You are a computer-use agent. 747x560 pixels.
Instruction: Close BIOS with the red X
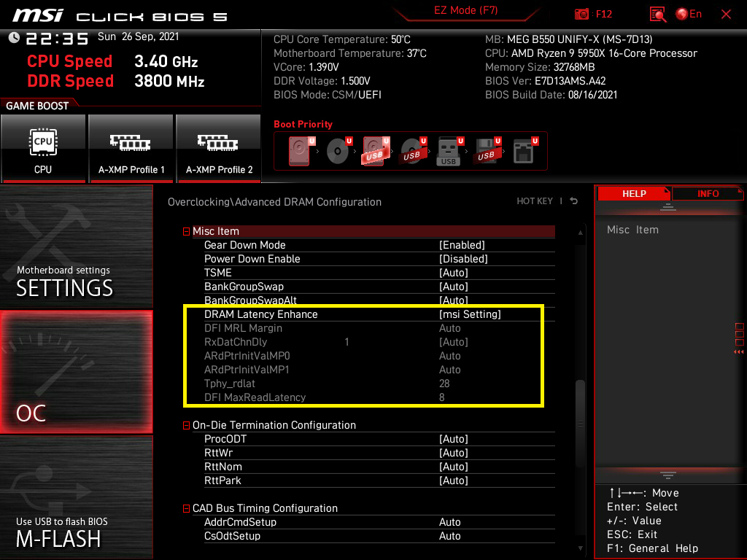point(726,15)
